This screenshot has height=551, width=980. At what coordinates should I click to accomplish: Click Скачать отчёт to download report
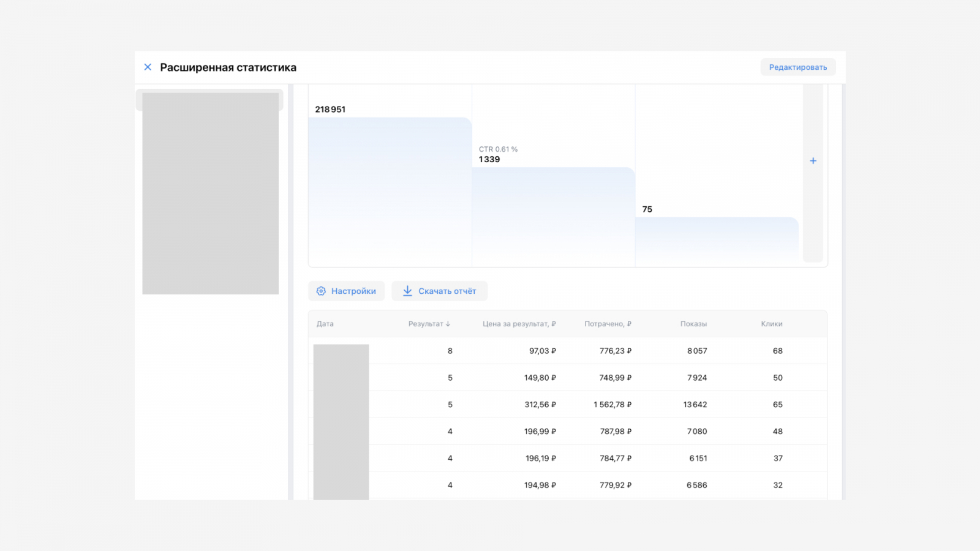(440, 291)
